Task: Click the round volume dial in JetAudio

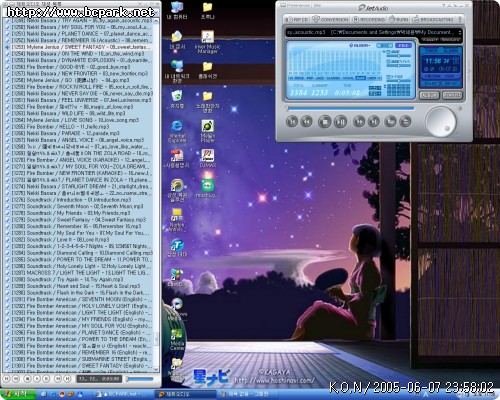Action: 440,122
